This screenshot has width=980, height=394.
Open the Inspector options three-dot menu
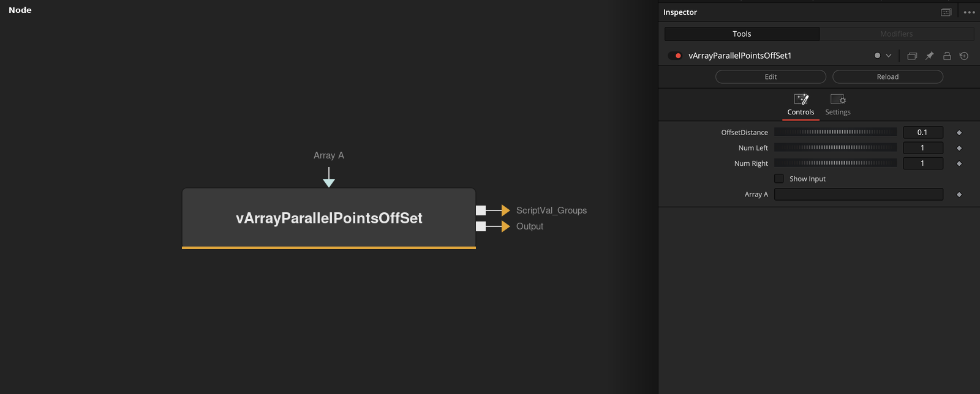click(x=969, y=12)
